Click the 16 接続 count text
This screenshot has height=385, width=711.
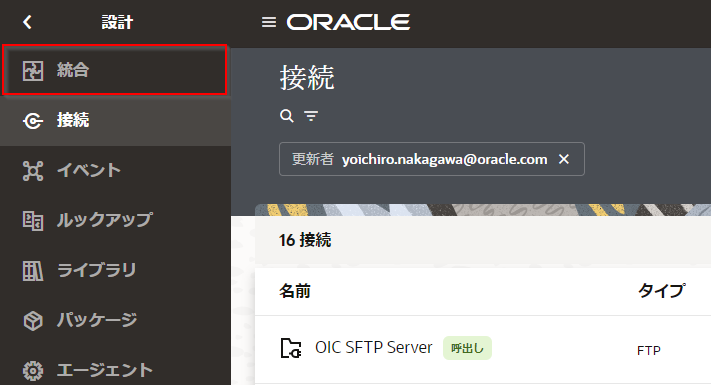(x=305, y=240)
